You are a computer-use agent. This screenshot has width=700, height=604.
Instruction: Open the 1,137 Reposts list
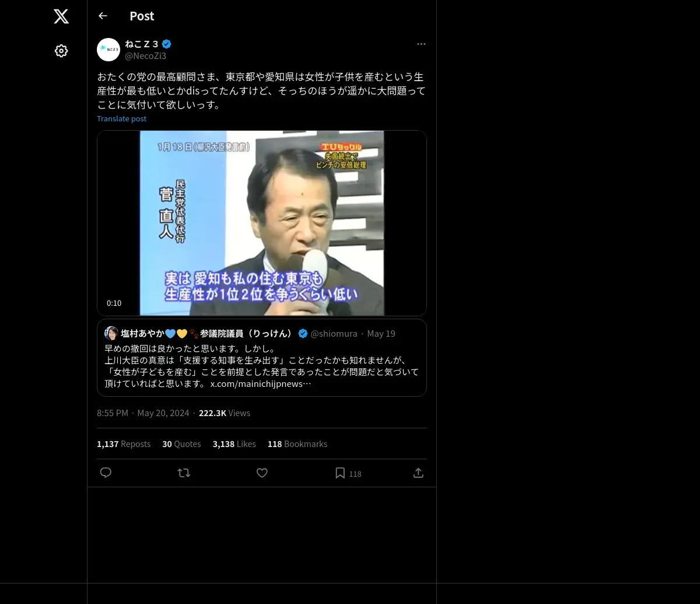pyautogui.click(x=124, y=444)
